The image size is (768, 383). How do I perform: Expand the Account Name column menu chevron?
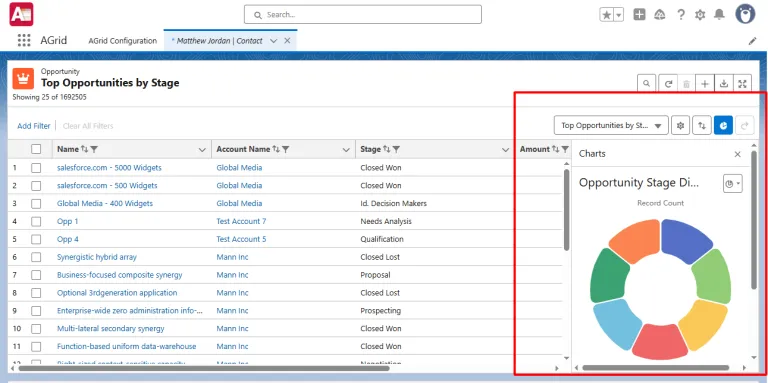(x=346, y=150)
